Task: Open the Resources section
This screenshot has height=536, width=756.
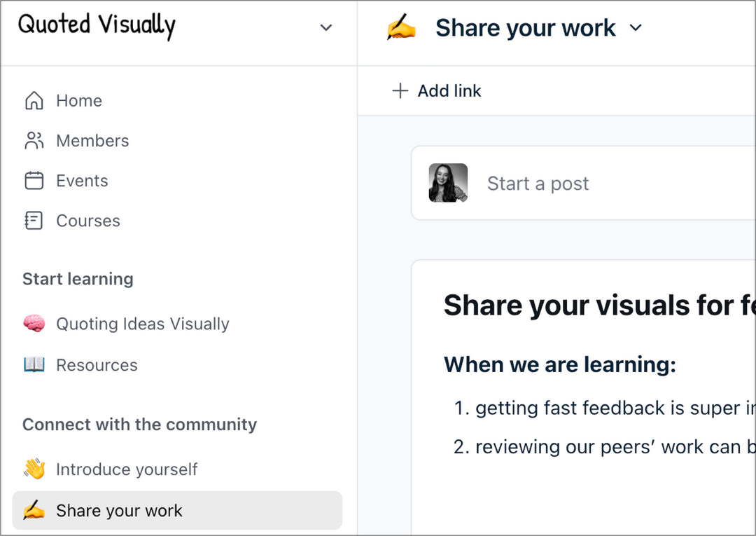Action: [x=97, y=364]
